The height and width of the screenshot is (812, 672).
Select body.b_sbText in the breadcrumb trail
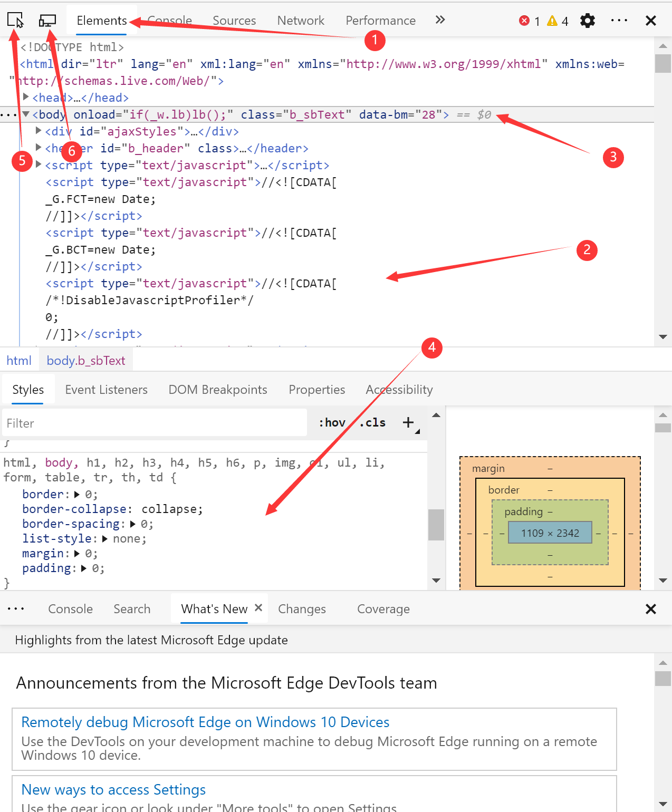tap(86, 361)
